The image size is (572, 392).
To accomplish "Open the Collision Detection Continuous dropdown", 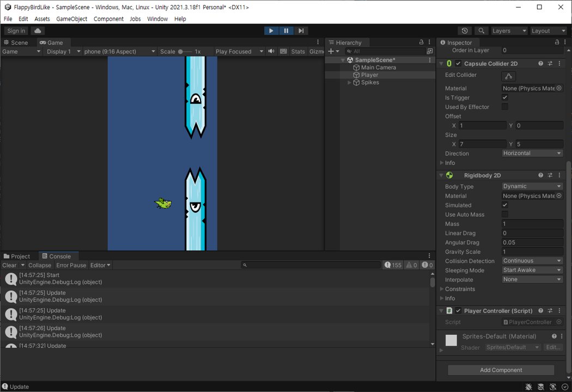I will pos(532,261).
